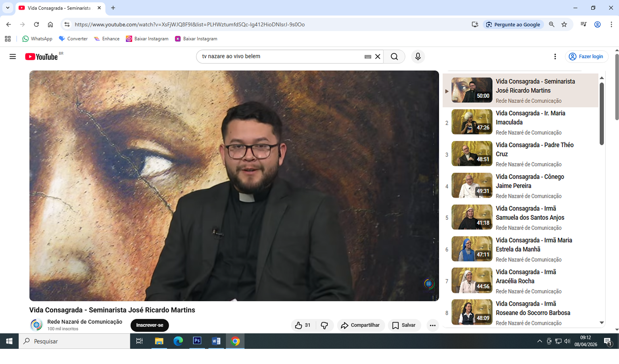Open Photoshop from the Windows taskbar
Image resolution: width=619 pixels, height=364 pixels.
197,341
